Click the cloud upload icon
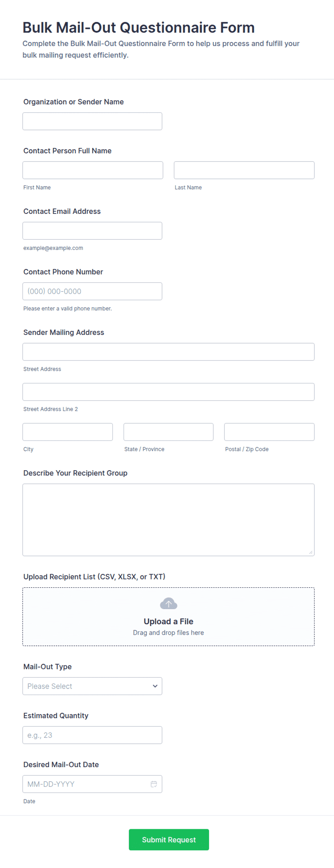334x868 pixels. click(168, 603)
